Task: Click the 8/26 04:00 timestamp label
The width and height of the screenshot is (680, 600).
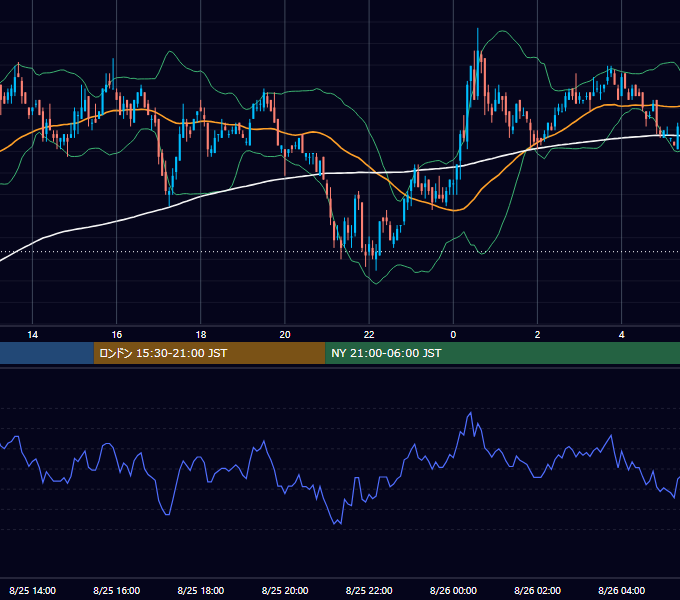Action: [621, 590]
